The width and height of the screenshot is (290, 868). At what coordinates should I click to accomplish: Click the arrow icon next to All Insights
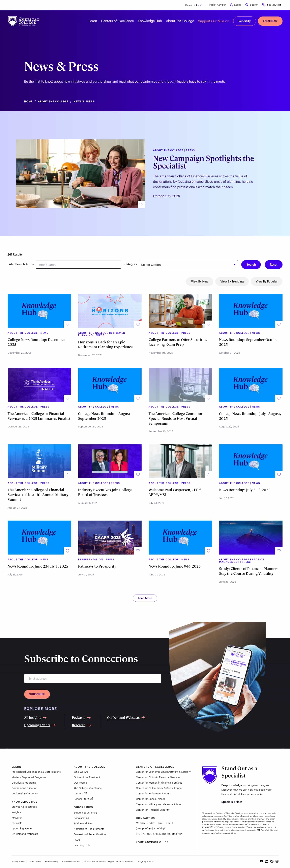(x=45, y=718)
